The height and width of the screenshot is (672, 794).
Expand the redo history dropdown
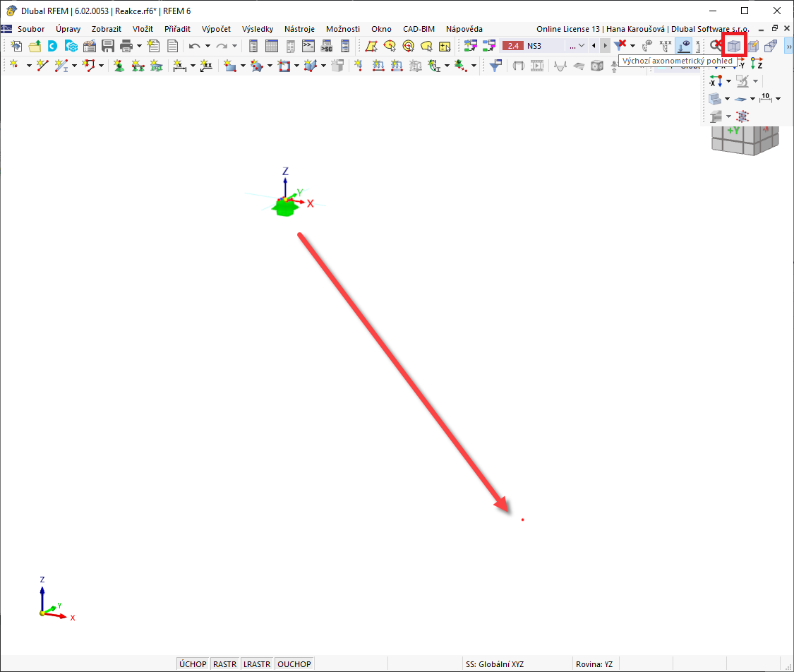point(234,46)
